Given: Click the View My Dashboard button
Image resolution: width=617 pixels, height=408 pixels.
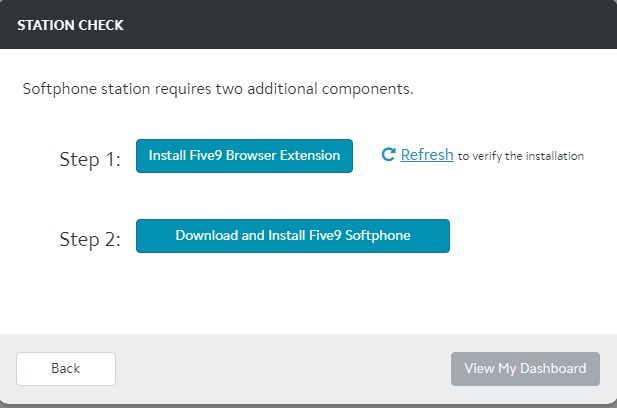Looking at the screenshot, I should 525,369.
